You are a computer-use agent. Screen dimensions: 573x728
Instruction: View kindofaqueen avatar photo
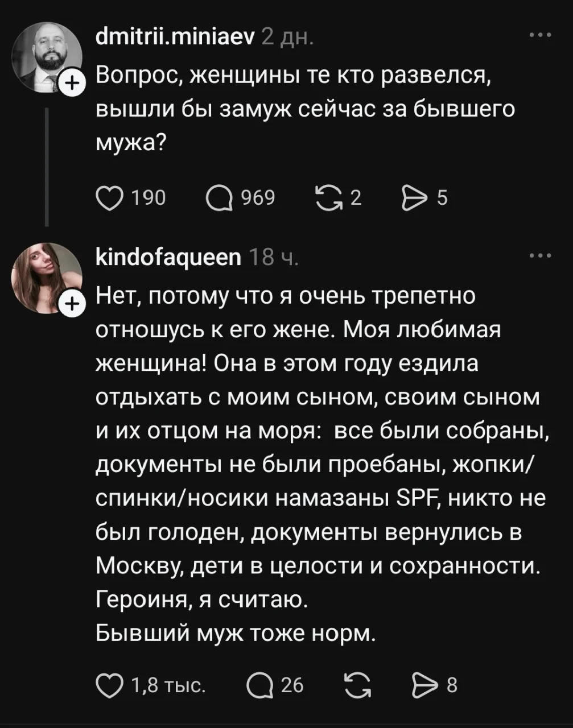48,278
